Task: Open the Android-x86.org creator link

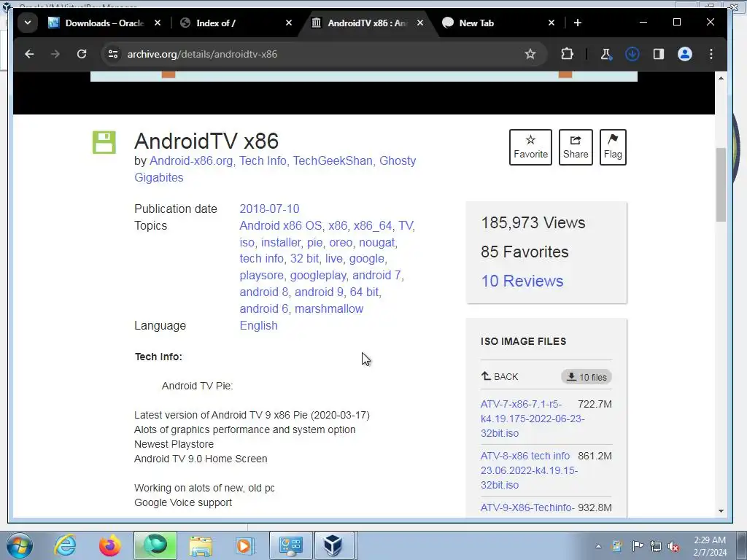Action: pos(190,161)
